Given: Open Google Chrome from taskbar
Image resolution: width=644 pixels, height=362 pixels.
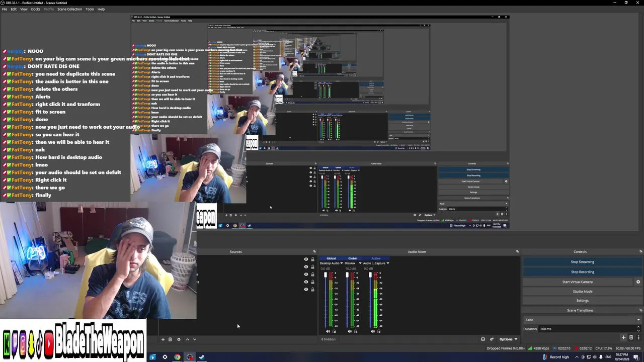Looking at the screenshot, I should [177, 357].
